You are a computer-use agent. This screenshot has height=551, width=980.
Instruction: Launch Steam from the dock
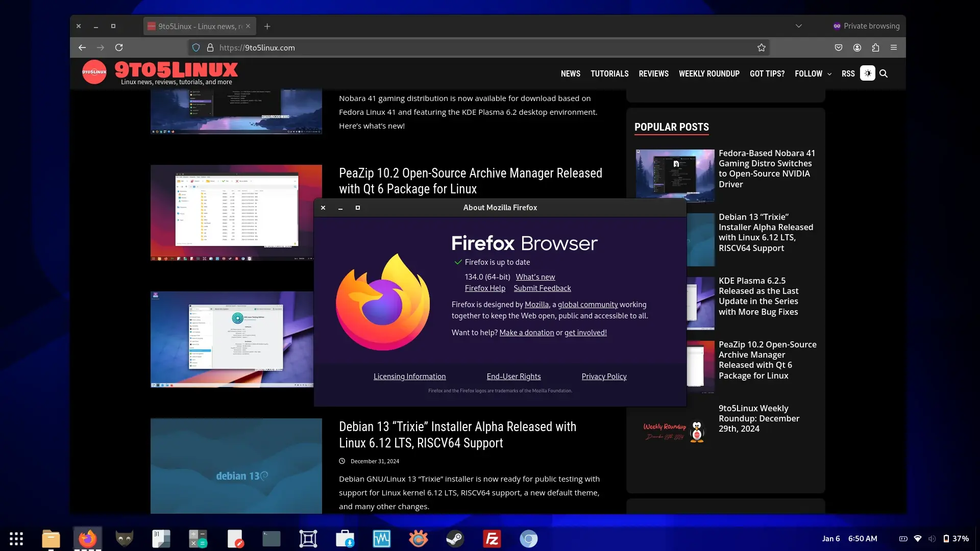click(455, 539)
